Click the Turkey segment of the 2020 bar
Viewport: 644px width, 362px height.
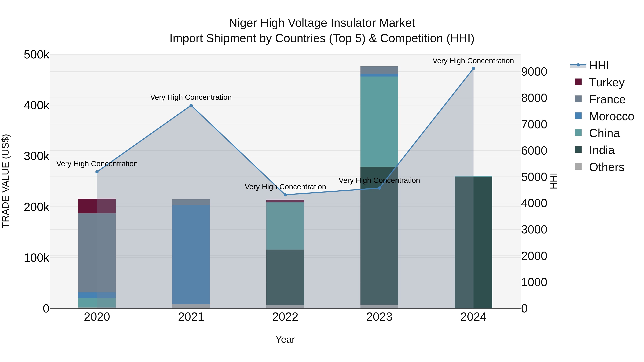[x=97, y=206]
